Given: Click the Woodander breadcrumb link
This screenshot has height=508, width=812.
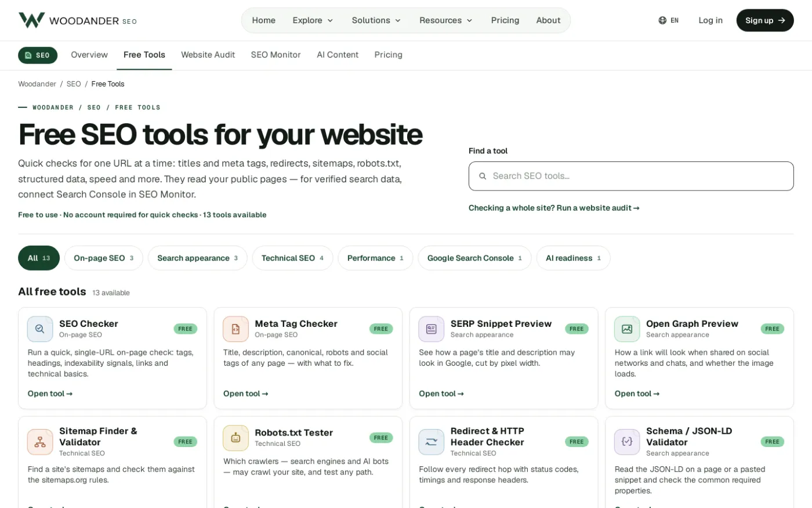Looking at the screenshot, I should pyautogui.click(x=37, y=84).
